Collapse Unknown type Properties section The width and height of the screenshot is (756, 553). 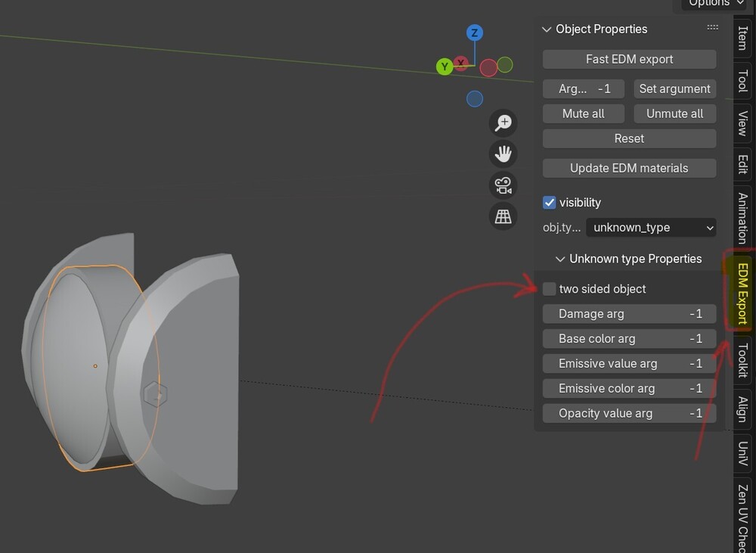559,259
